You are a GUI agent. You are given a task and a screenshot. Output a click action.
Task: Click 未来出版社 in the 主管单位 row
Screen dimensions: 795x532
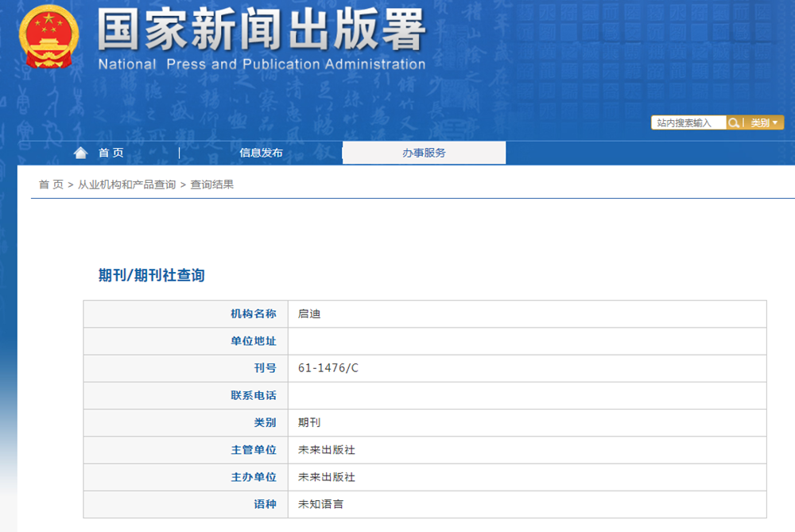pyautogui.click(x=326, y=450)
